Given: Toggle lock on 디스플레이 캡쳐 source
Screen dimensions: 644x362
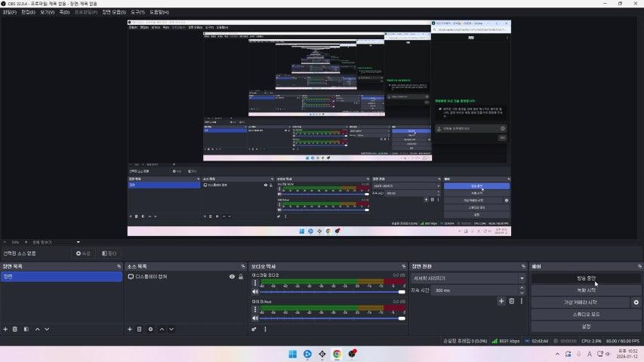Looking at the screenshot, I should click(x=241, y=277).
